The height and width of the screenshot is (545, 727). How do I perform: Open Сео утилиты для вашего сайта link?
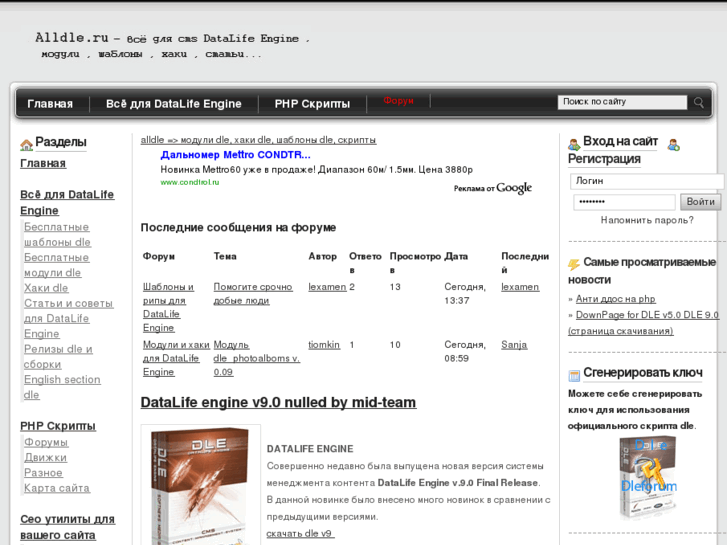point(68,527)
